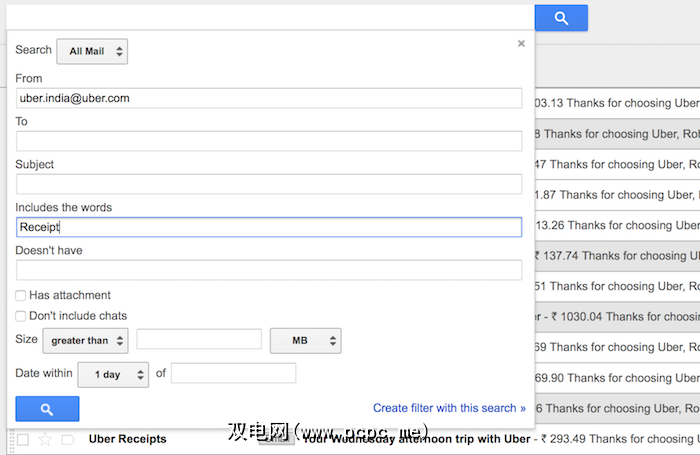The height and width of the screenshot is (455, 700).
Task: Open the email with 03.13 Thanks for choosing Uber
Action: pos(617,103)
